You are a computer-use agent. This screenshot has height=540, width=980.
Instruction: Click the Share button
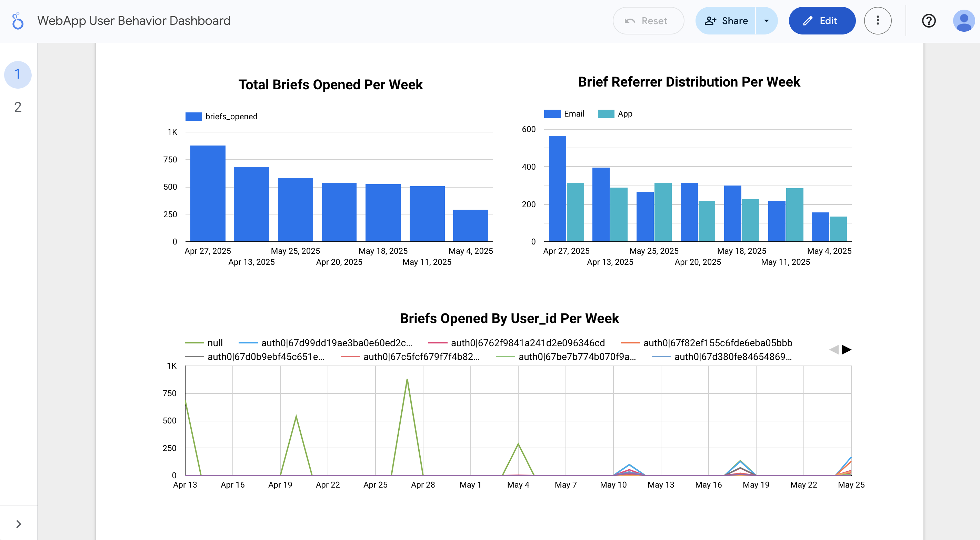coord(726,21)
